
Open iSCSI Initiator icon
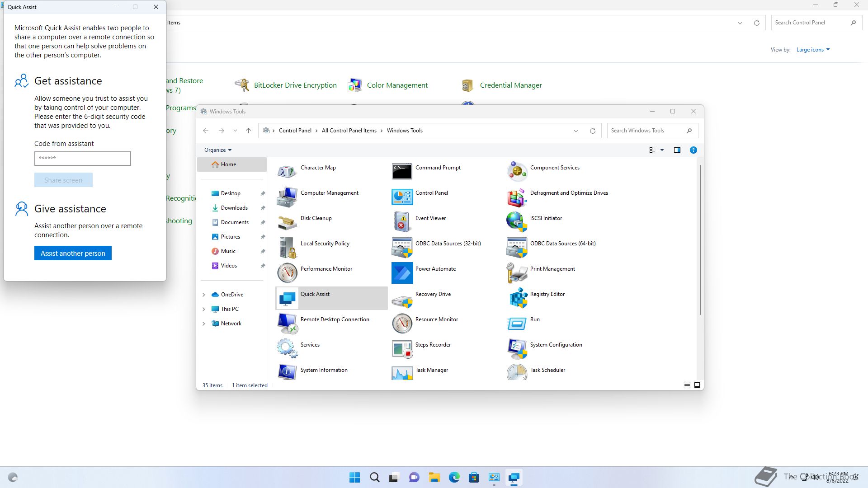(x=517, y=222)
